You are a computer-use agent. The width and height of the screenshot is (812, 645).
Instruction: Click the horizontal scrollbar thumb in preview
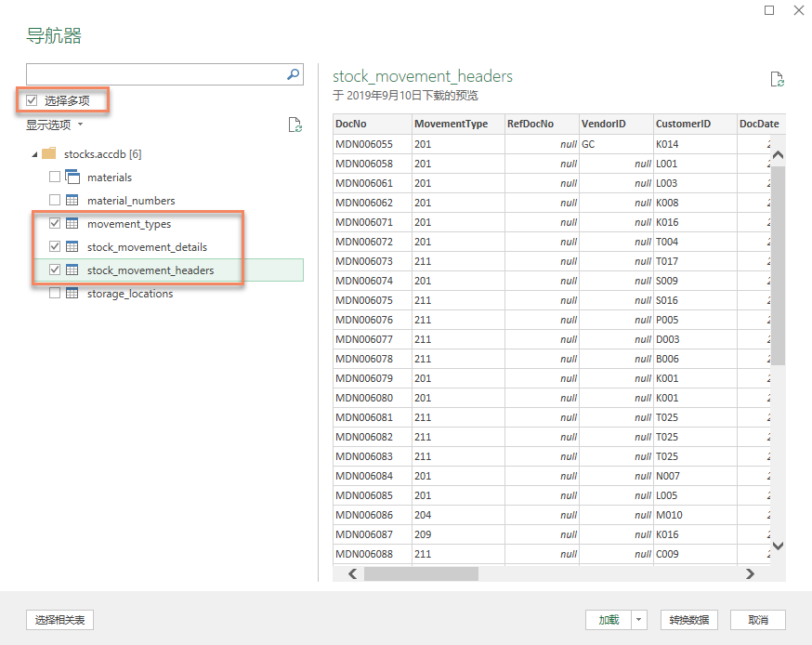pyautogui.click(x=421, y=573)
